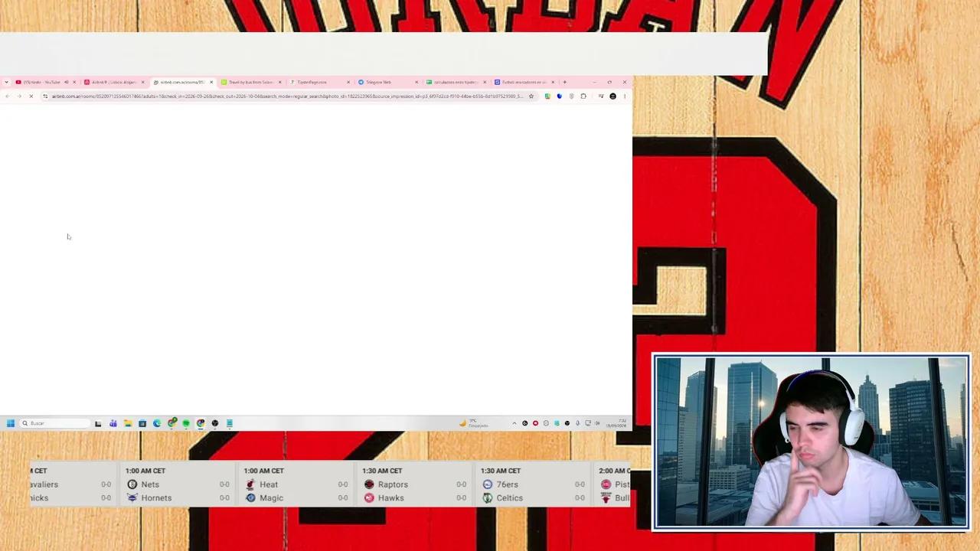Select the Nets vs Hornets game card

(x=178, y=484)
